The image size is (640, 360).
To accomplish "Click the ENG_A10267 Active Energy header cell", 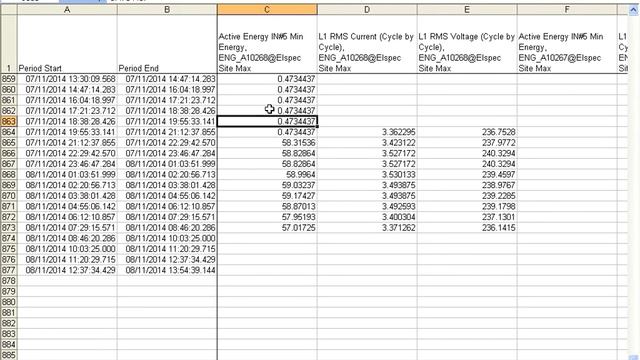I will point(567,44).
